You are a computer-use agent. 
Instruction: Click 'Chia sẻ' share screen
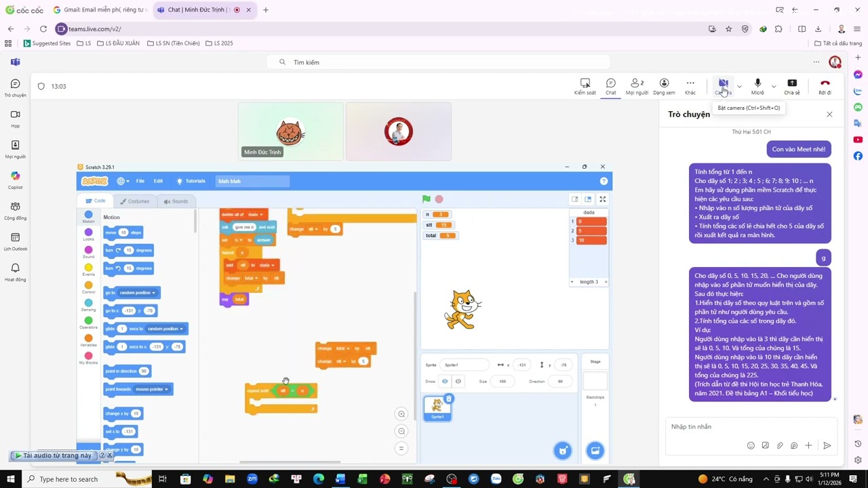(x=792, y=87)
